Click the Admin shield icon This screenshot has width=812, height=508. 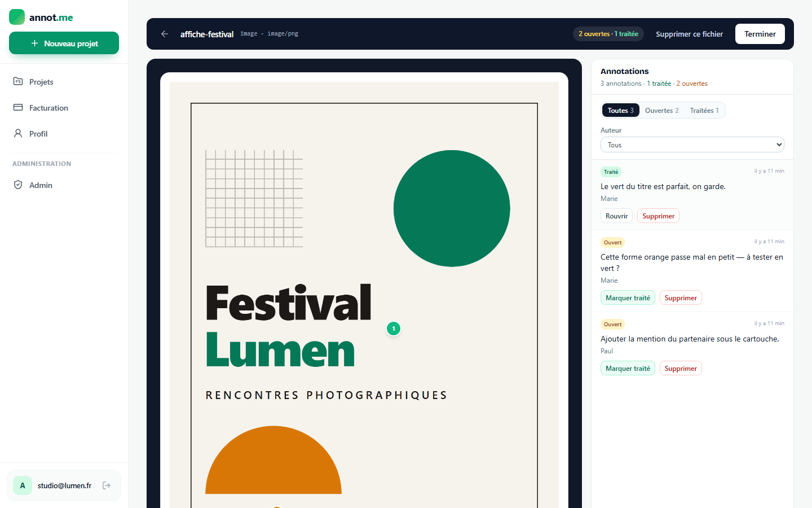(x=18, y=185)
